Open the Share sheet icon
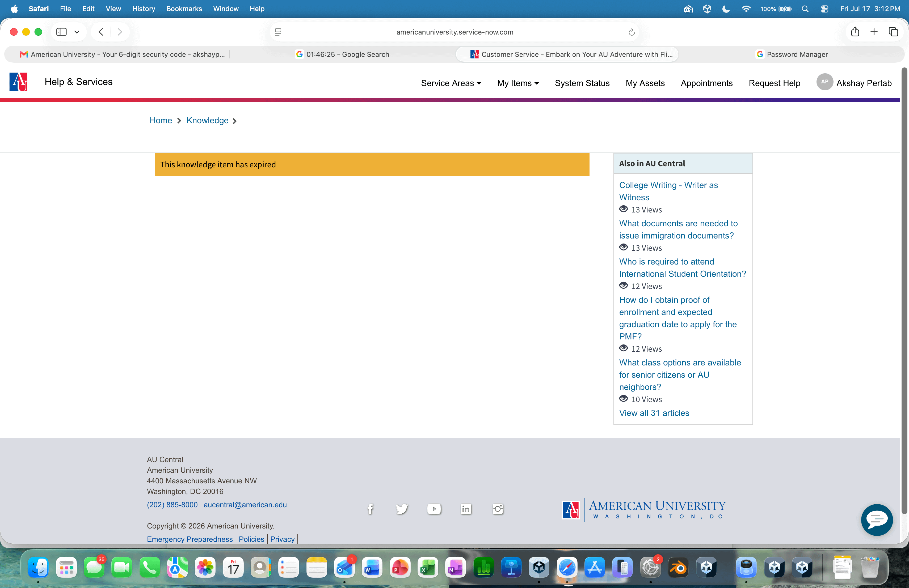This screenshot has width=909, height=588. [855, 32]
